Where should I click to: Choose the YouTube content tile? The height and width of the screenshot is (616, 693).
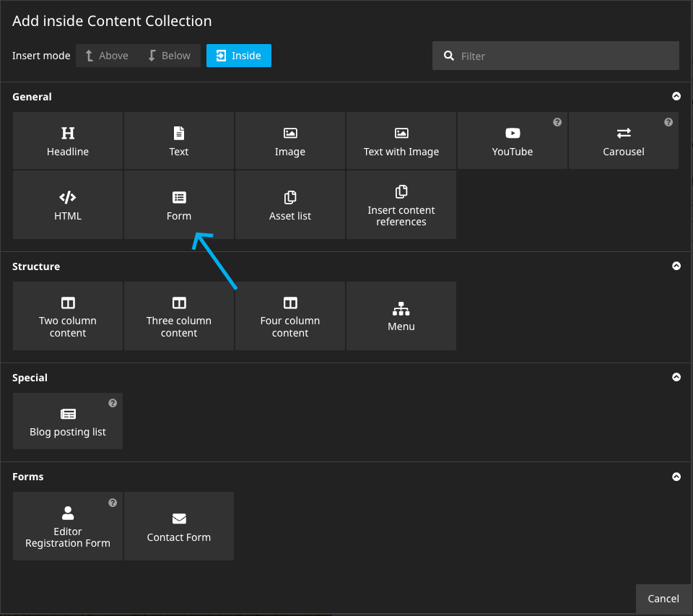(512, 141)
